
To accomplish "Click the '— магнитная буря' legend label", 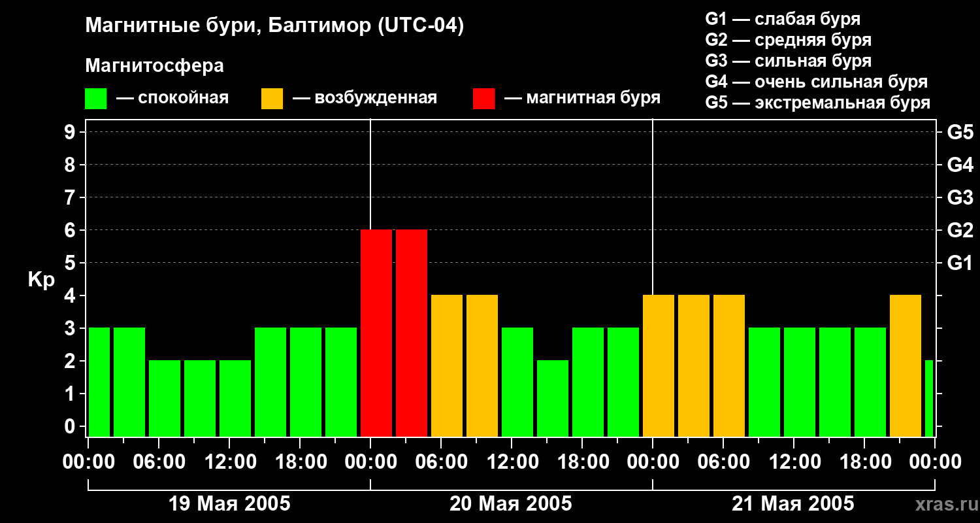I will click(x=582, y=98).
